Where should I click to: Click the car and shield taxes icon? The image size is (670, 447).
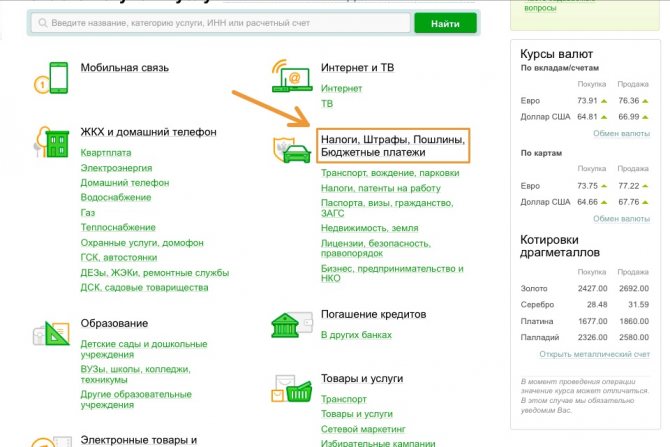(x=292, y=150)
